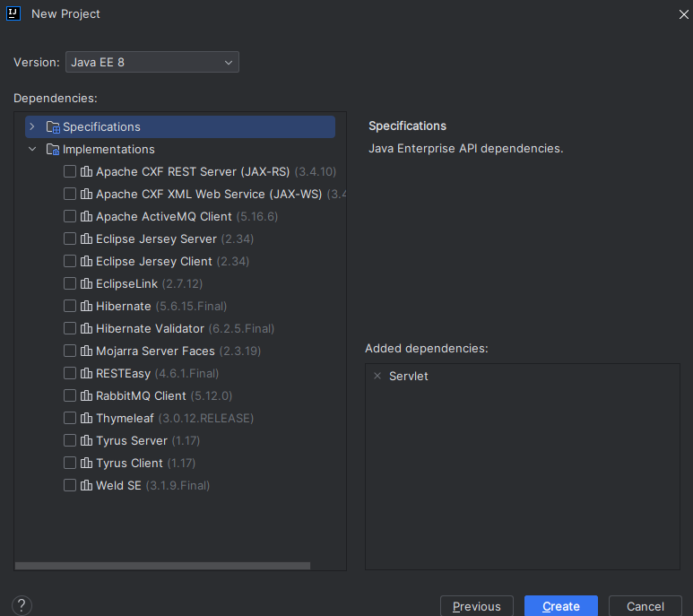Viewport: 693px width, 616px height.
Task: Click the IntelliJ IDEA logo icon
Action: tap(13, 13)
